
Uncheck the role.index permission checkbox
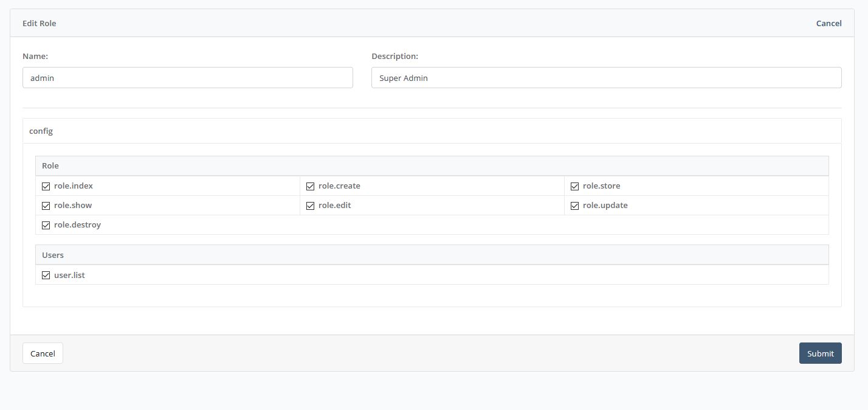tap(46, 186)
